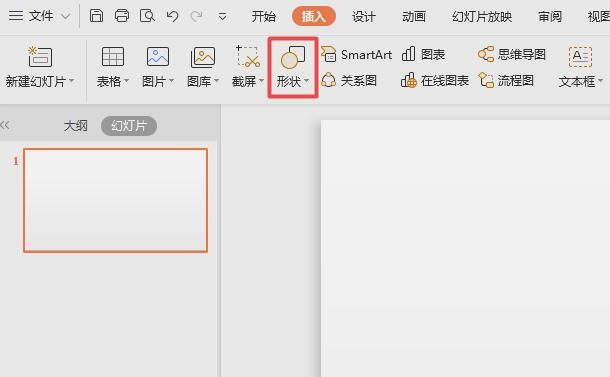
Task: Open Print Preview icon
Action: point(147,16)
